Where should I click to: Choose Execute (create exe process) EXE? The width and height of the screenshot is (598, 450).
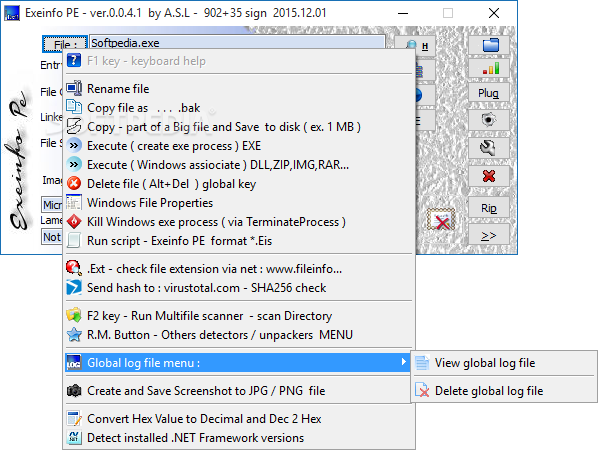(239, 146)
